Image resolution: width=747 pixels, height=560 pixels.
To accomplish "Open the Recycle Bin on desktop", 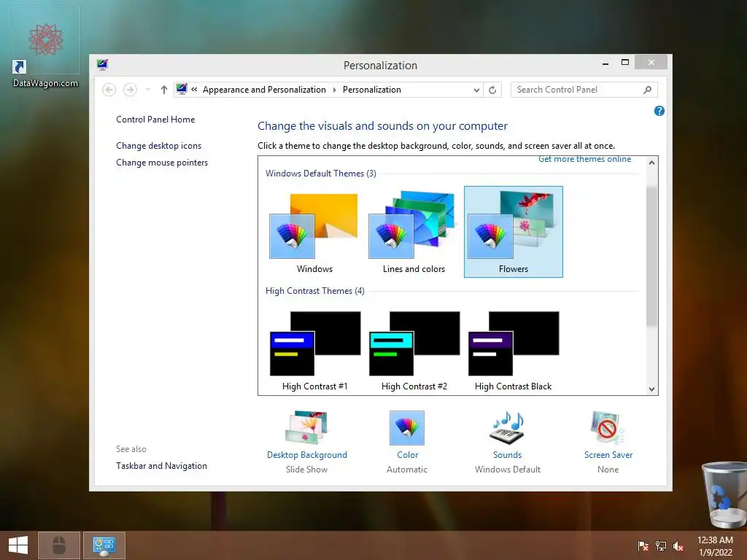I will click(724, 494).
